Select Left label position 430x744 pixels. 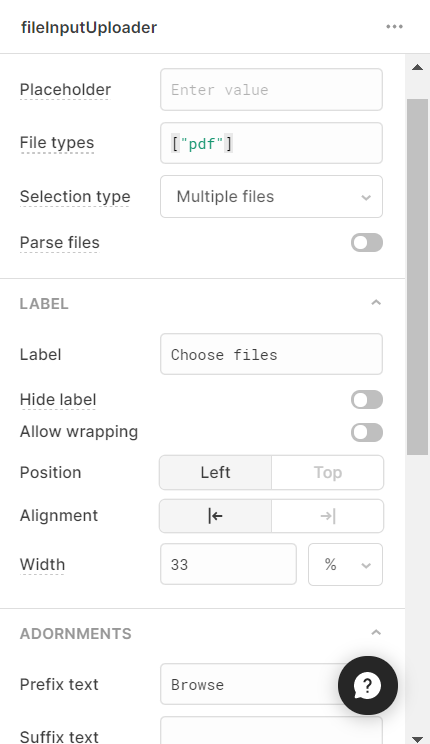tap(215, 473)
